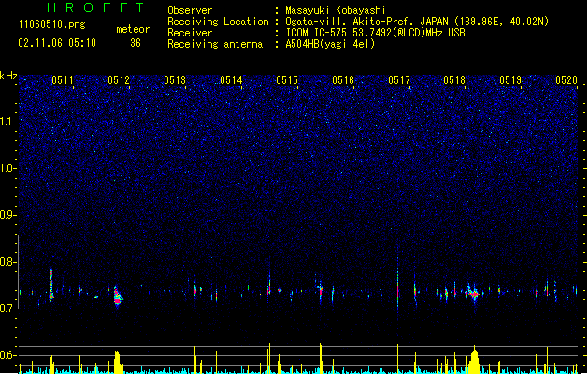Click the 0.8 kHz axis label
This screenshot has height=374, width=588.
pos(8,262)
